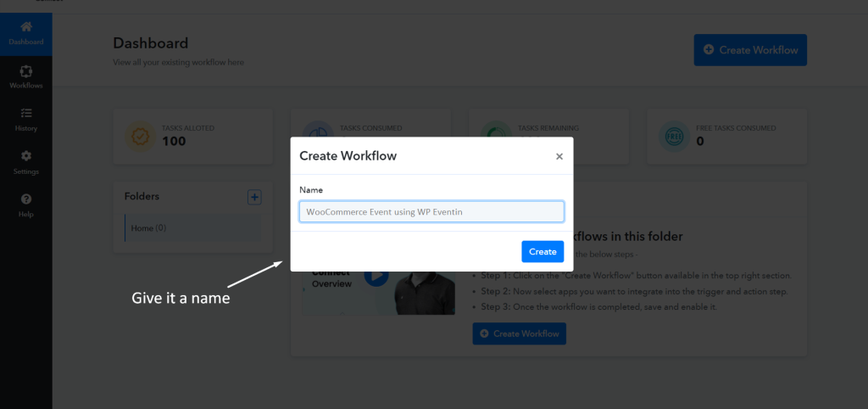Viewport: 868px width, 409px height.
Task: Add a new folder with plus icon
Action: point(254,197)
